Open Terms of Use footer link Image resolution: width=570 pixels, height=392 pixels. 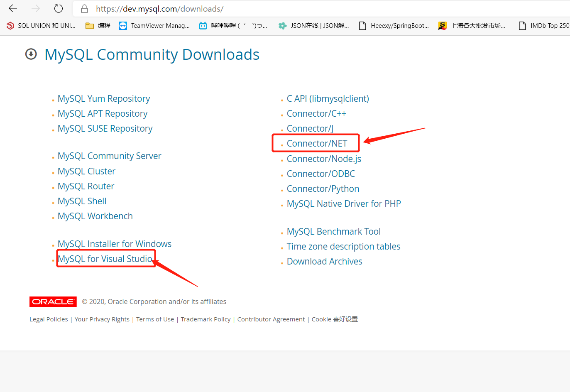coord(155,319)
